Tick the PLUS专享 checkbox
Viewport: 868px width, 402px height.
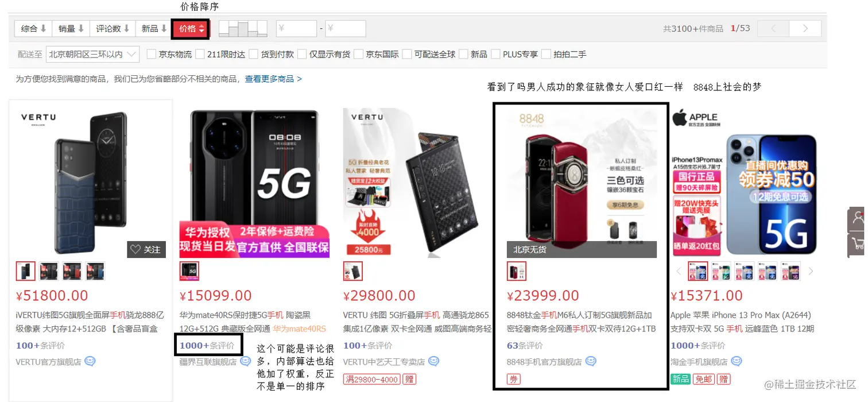496,55
